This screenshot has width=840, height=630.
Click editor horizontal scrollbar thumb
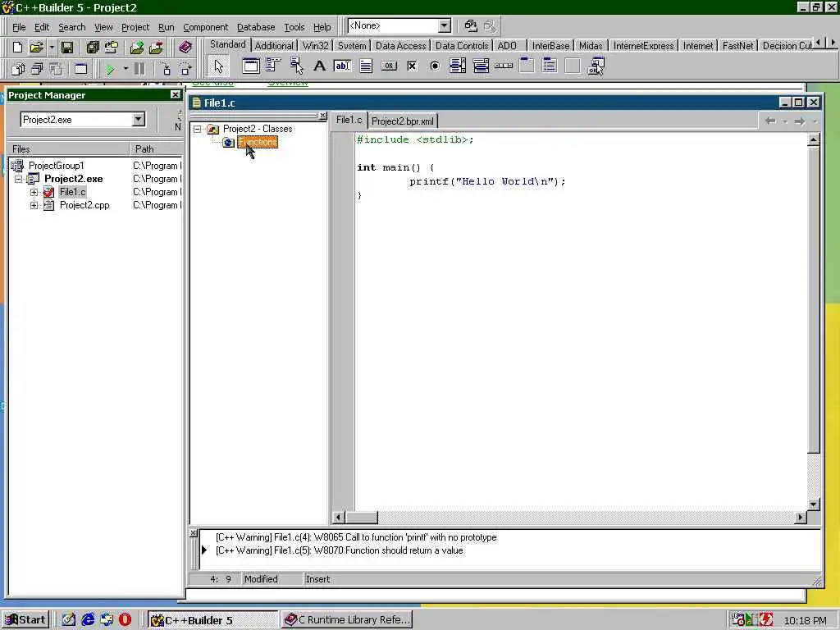pyautogui.click(x=361, y=517)
